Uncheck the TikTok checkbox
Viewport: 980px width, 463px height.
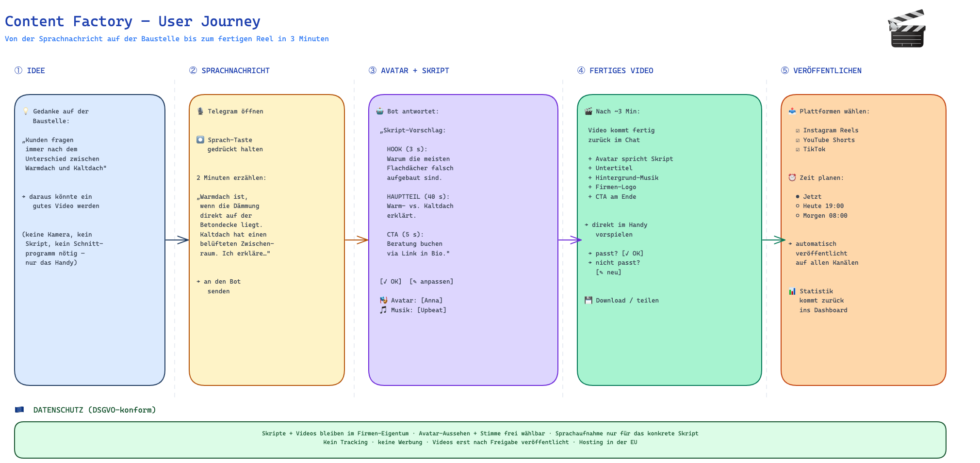(x=798, y=149)
